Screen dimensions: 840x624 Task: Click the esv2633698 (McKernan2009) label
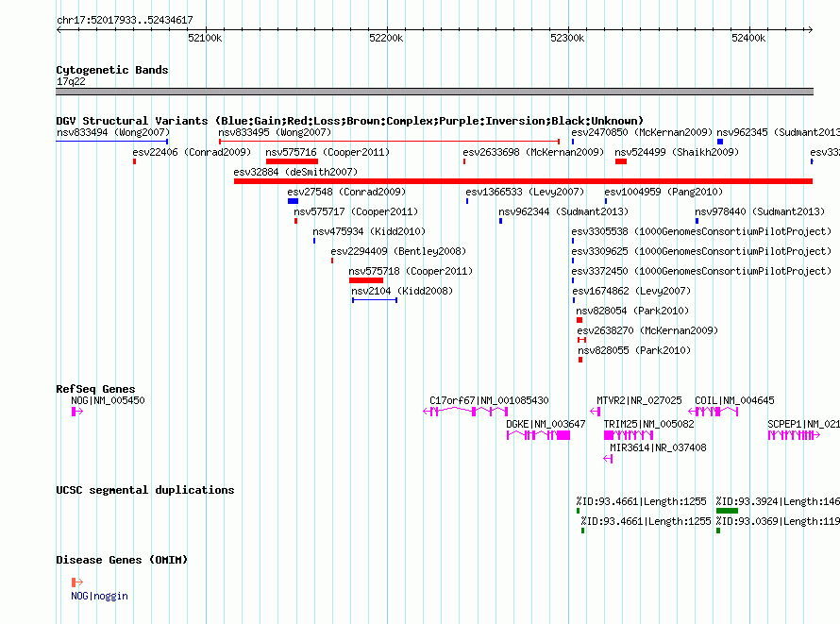(533, 152)
